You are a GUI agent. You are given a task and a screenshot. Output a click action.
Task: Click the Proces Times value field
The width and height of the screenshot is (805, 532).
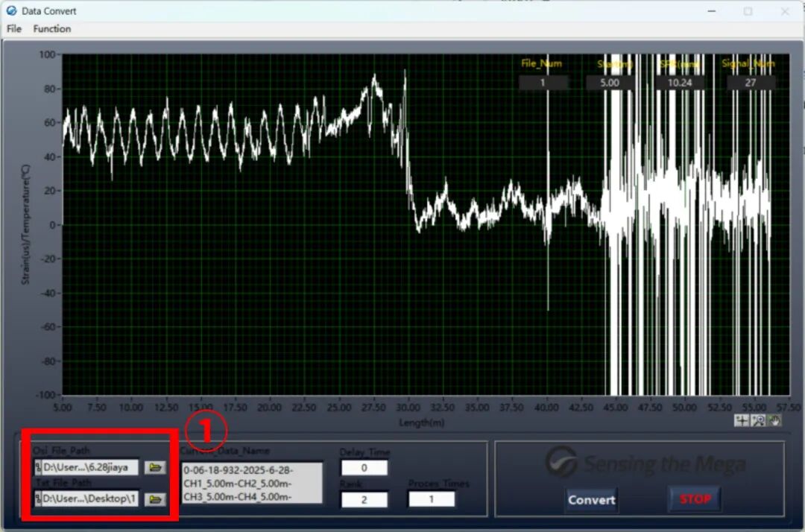tap(431, 499)
